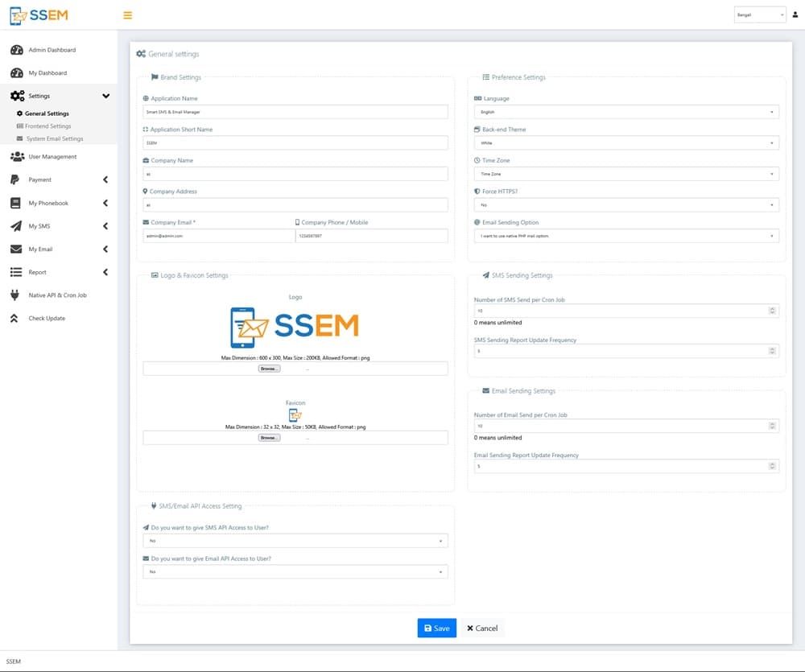
Task: Open SMS API Access to User dropdown
Action: coord(295,541)
